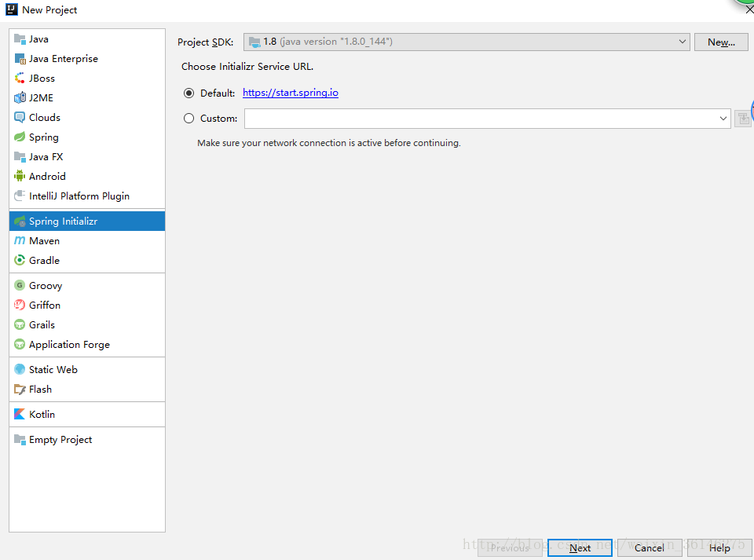Close the New Project dialog
The height and width of the screenshot is (560, 754).
749,9
